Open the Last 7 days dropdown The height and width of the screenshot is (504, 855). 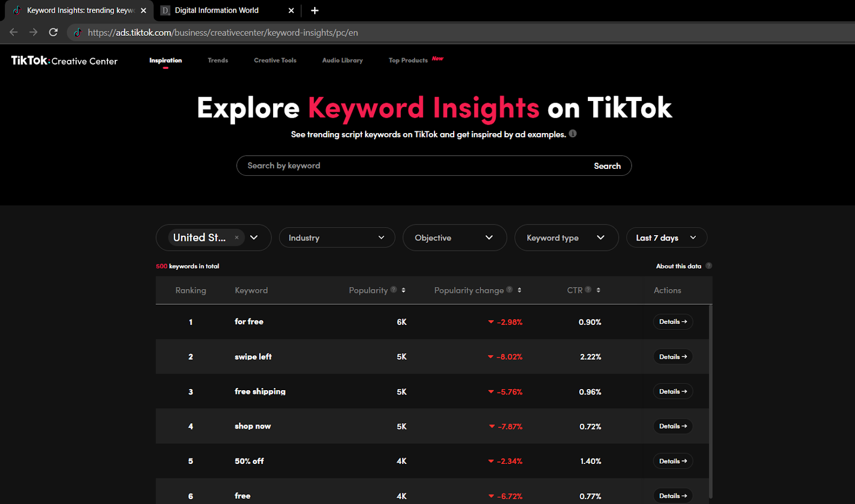(666, 237)
